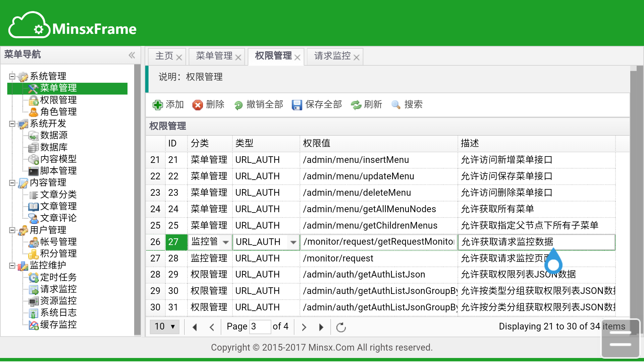Click the 帐号管理 users icon
Image resolution: width=644 pixels, height=362 pixels.
click(x=33, y=242)
